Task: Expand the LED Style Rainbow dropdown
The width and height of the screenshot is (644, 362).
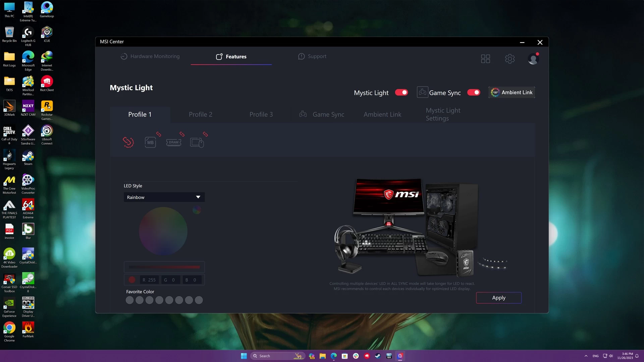Action: pyautogui.click(x=164, y=197)
